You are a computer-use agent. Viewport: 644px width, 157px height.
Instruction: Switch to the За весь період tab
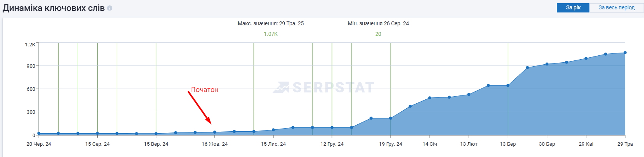616,7
